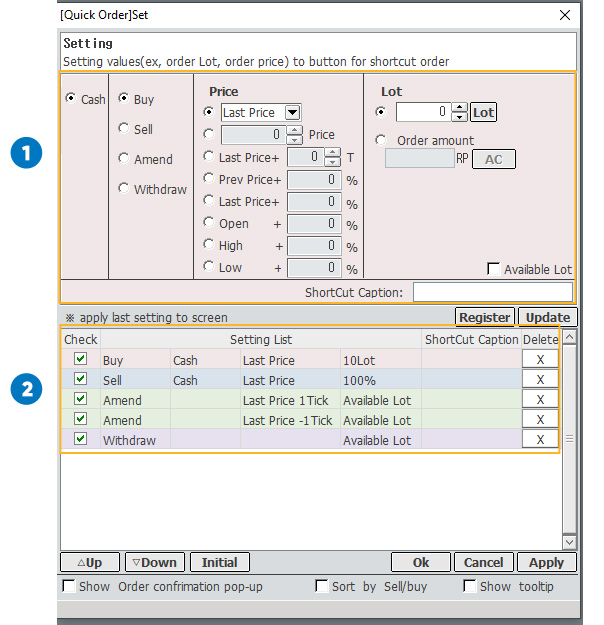
Task: Click the Register button
Action: [x=484, y=317]
